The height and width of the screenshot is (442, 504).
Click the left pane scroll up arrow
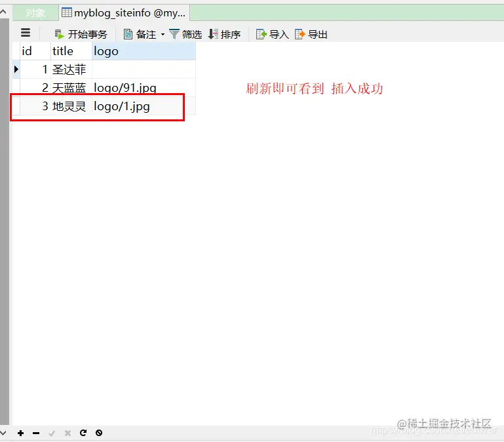click(3, 12)
